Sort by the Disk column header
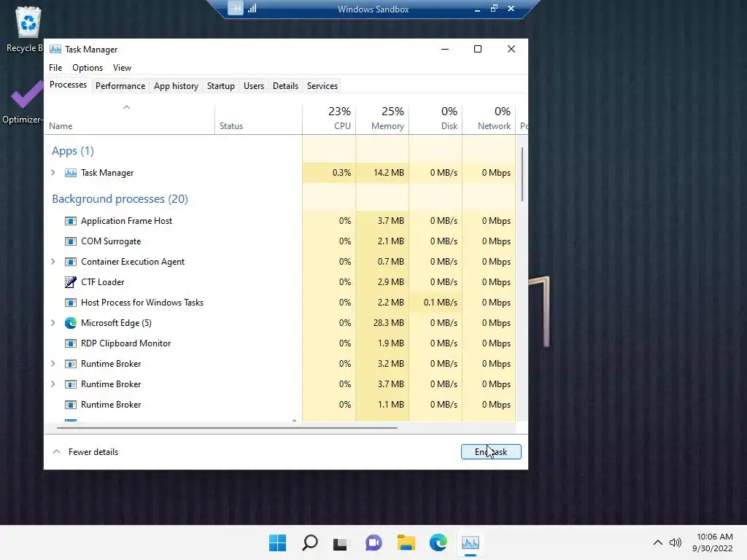747x560 pixels. coord(436,118)
